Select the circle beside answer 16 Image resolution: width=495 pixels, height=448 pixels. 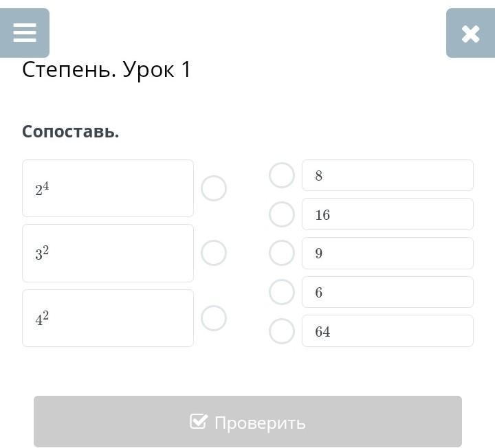pos(282,214)
